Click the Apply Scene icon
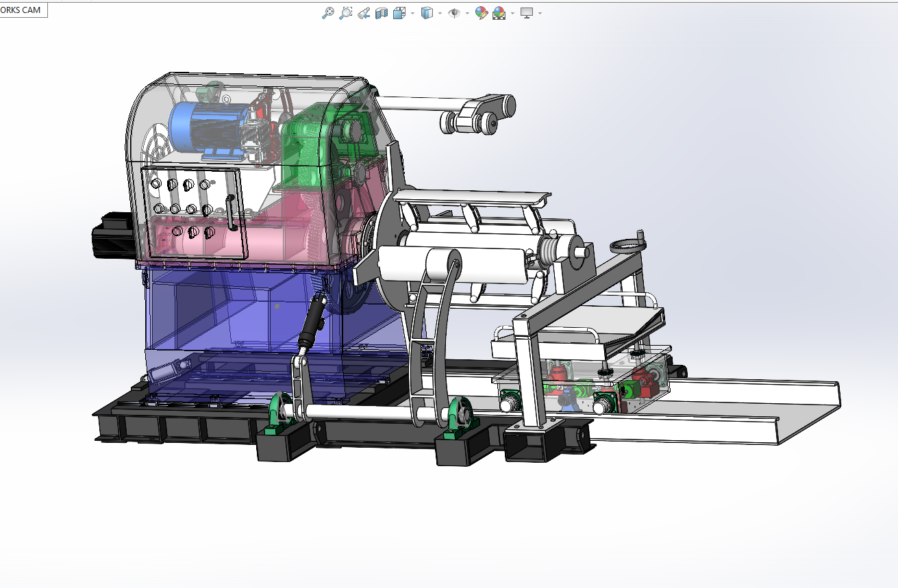The height and width of the screenshot is (588, 898). [x=499, y=13]
